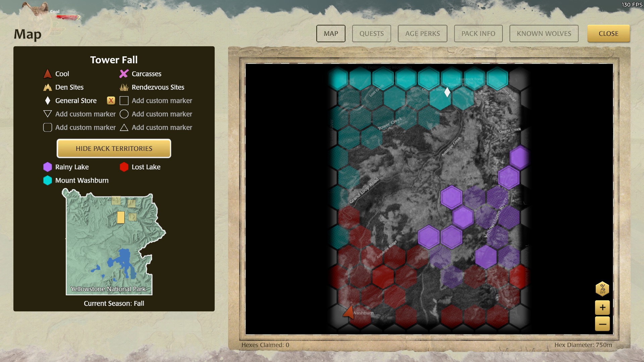The height and width of the screenshot is (362, 644).
Task: Click the Current Season: Fall text
Action: 114,303
